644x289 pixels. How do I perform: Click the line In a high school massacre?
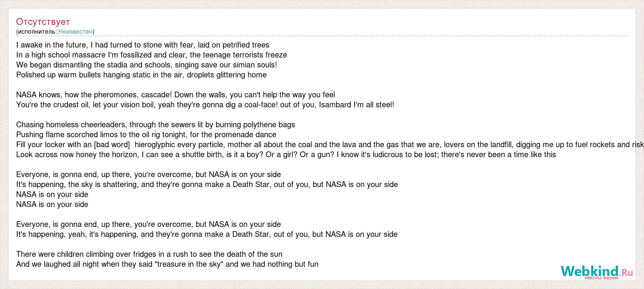[152, 55]
